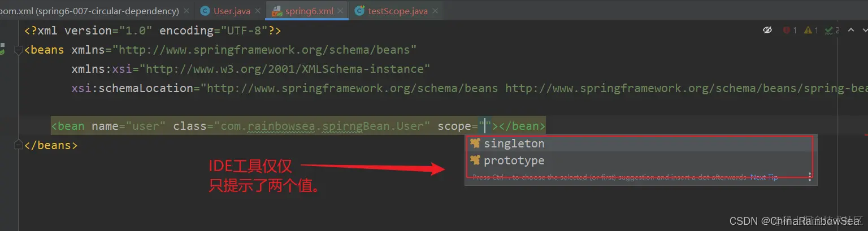Click the singleton suggestion icon
This screenshot has height=231, width=868.
(x=475, y=143)
